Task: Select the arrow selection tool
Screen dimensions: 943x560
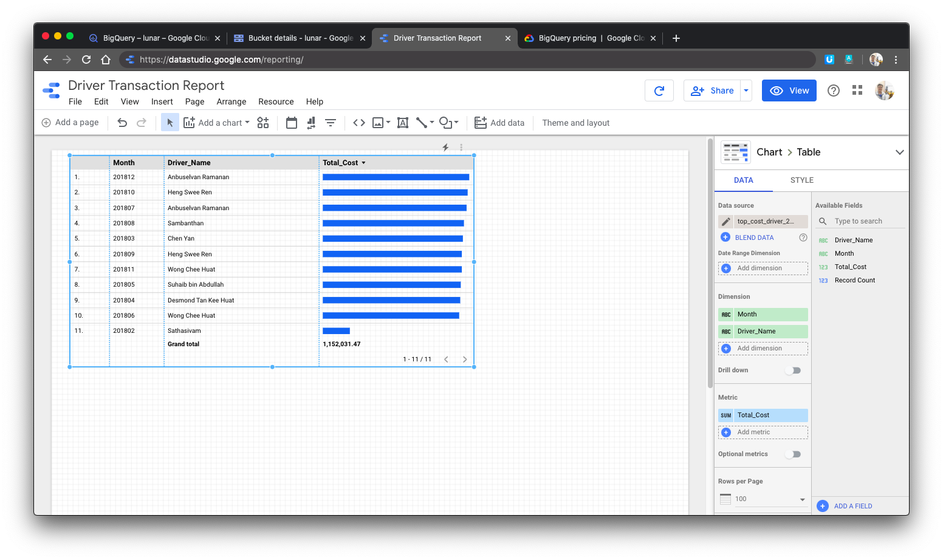Action: pos(170,122)
